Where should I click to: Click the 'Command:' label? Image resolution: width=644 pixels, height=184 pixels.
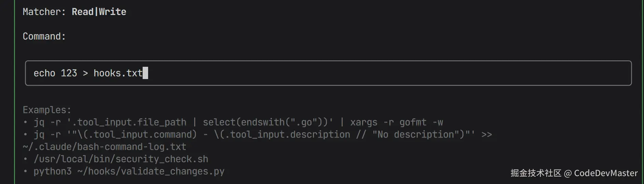coord(44,36)
